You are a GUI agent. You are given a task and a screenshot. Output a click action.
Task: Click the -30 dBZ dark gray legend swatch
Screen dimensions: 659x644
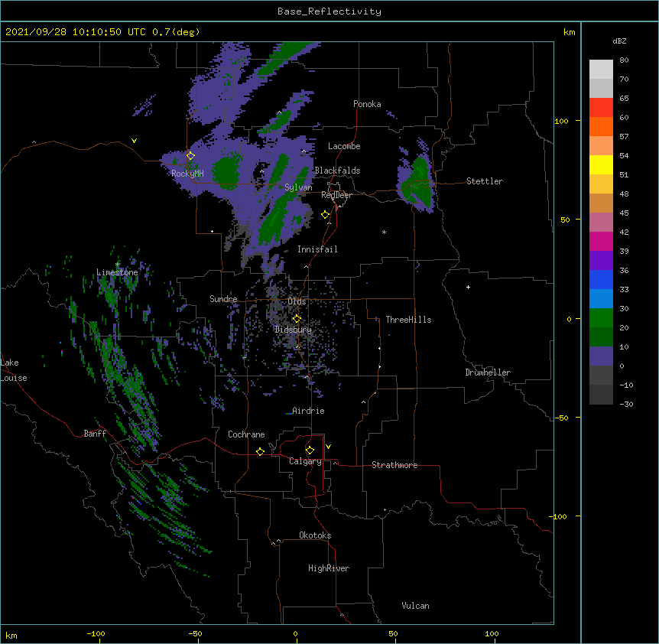point(601,395)
